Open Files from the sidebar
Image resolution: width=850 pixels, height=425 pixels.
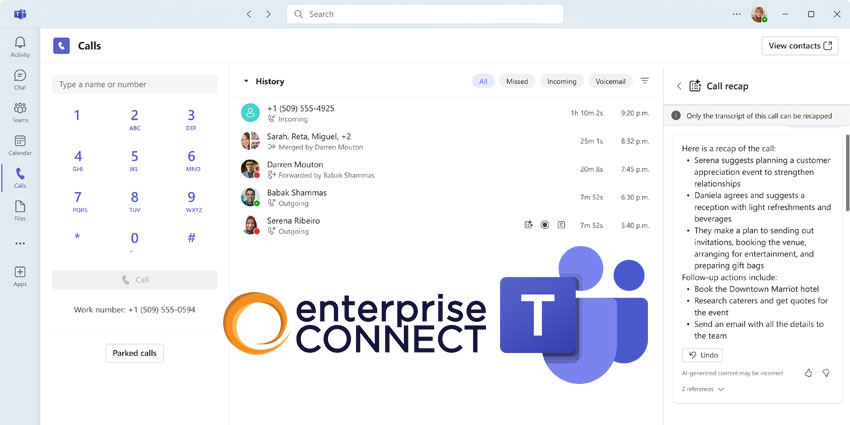click(20, 211)
